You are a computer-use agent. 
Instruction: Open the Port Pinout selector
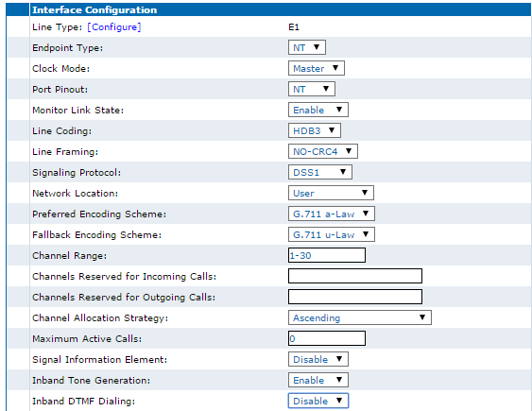click(312, 89)
